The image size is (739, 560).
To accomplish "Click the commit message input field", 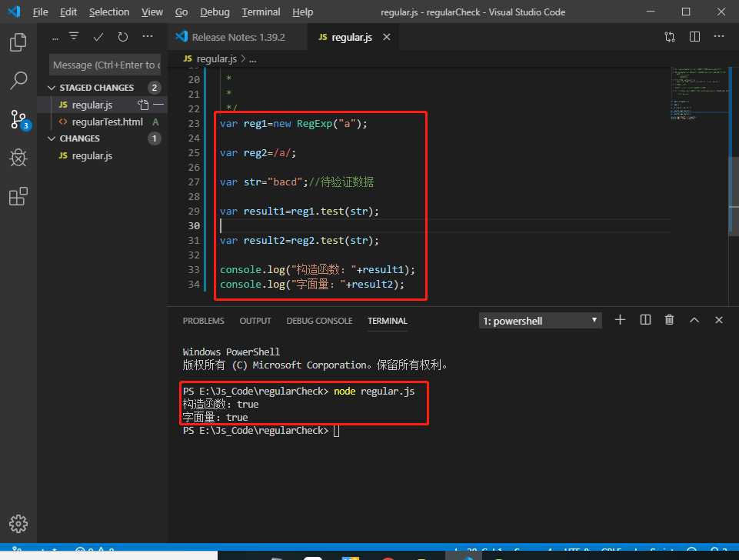I will point(105,65).
